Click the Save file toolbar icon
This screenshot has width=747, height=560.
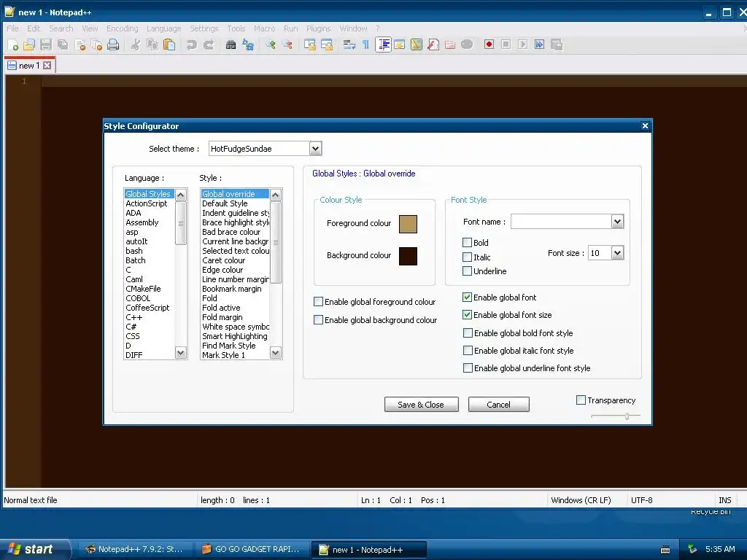pyautogui.click(x=46, y=44)
